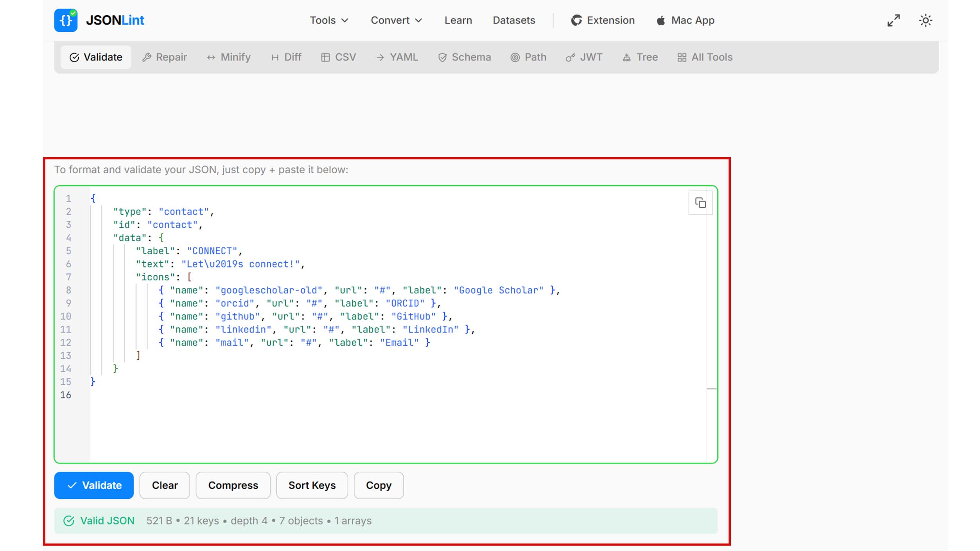Click the "type" key on line 2

point(130,212)
